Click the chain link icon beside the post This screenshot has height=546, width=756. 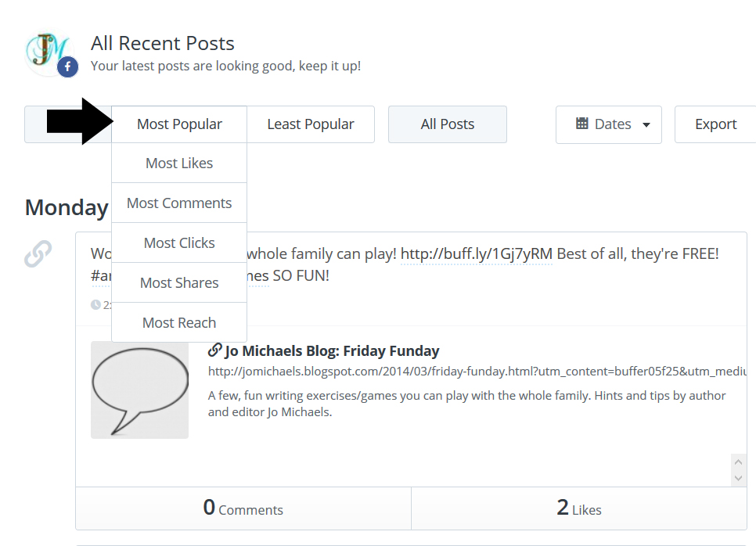click(x=38, y=253)
